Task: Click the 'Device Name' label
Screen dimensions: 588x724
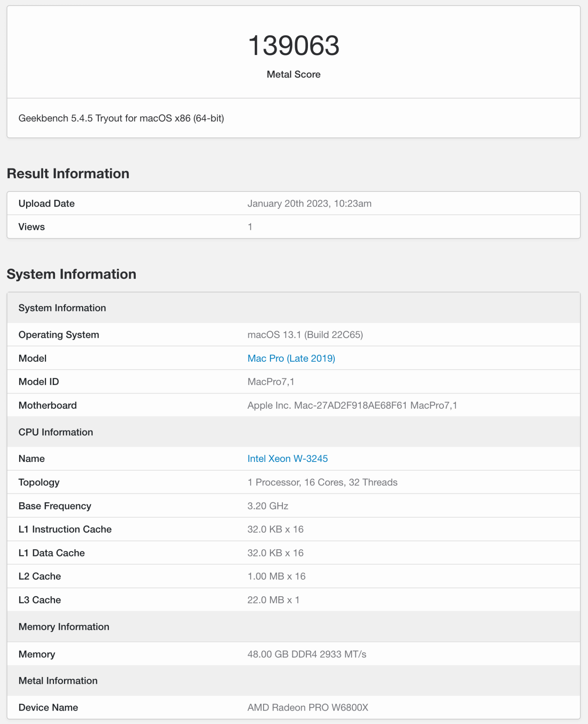Action: (48, 707)
